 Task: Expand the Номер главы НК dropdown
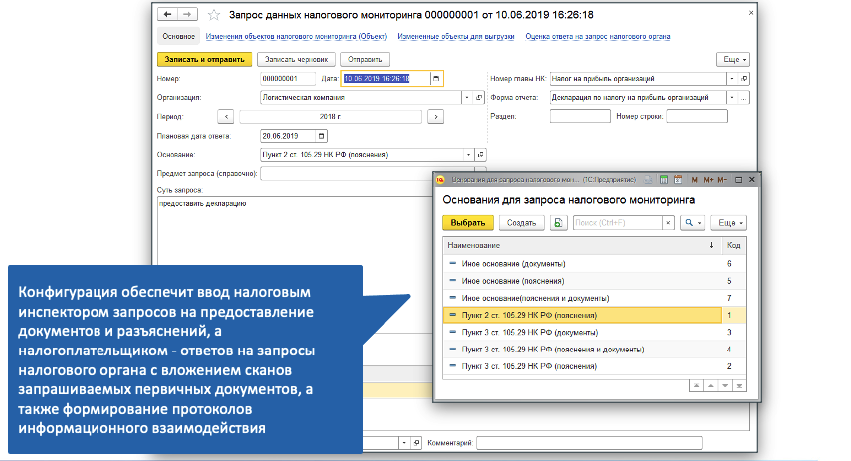pyautogui.click(x=731, y=78)
